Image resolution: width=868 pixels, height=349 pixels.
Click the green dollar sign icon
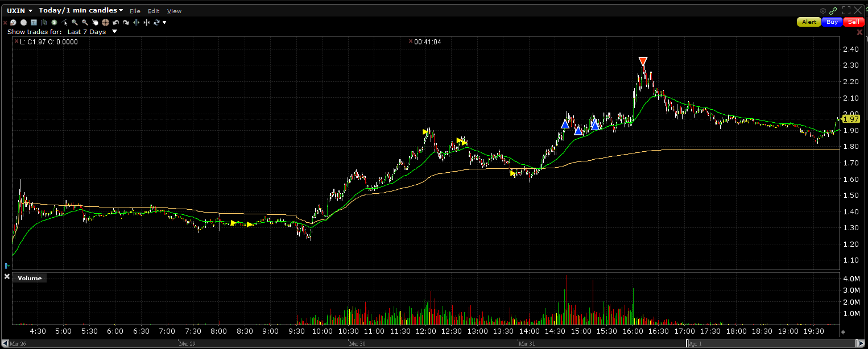tap(54, 22)
